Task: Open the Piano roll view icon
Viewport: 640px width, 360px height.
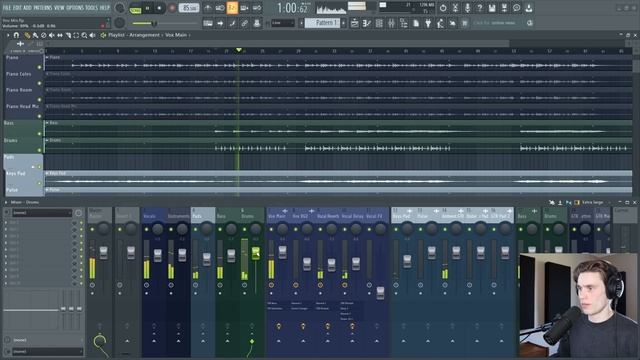Action: 367,23
